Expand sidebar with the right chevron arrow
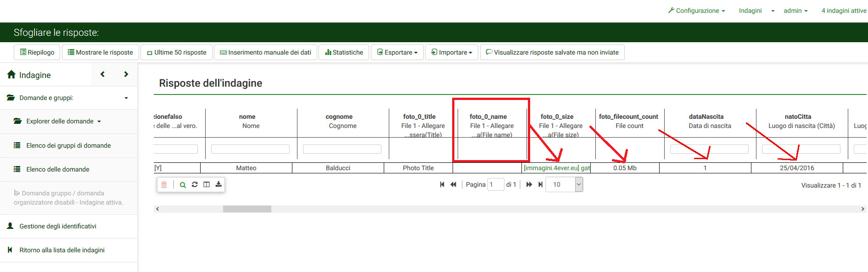The width and height of the screenshot is (868, 272). 126,74
